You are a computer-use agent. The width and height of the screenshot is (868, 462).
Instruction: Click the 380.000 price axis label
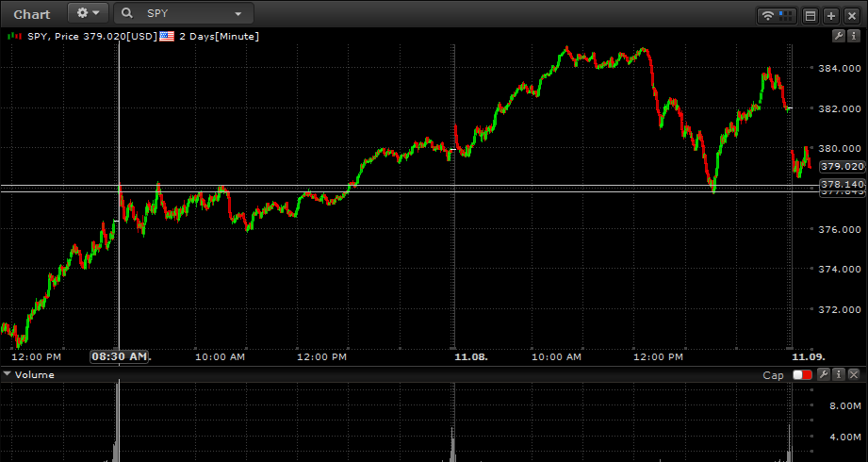(840, 148)
